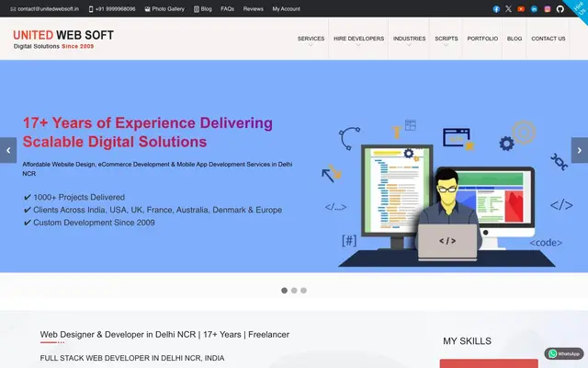Click the 'MY SKILLS' heading
The height and width of the screenshot is (368, 588).
tap(468, 341)
